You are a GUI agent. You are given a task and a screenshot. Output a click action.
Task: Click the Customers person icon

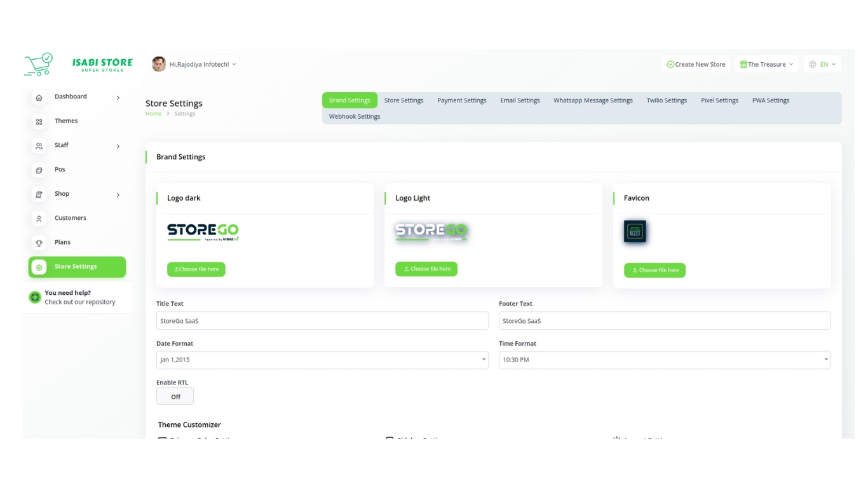point(39,219)
